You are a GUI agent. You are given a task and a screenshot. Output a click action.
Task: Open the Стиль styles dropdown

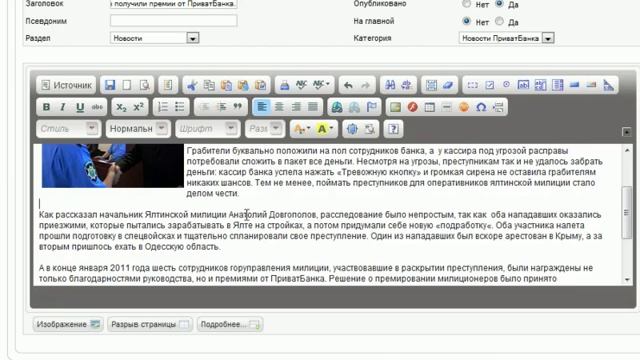coord(68,129)
